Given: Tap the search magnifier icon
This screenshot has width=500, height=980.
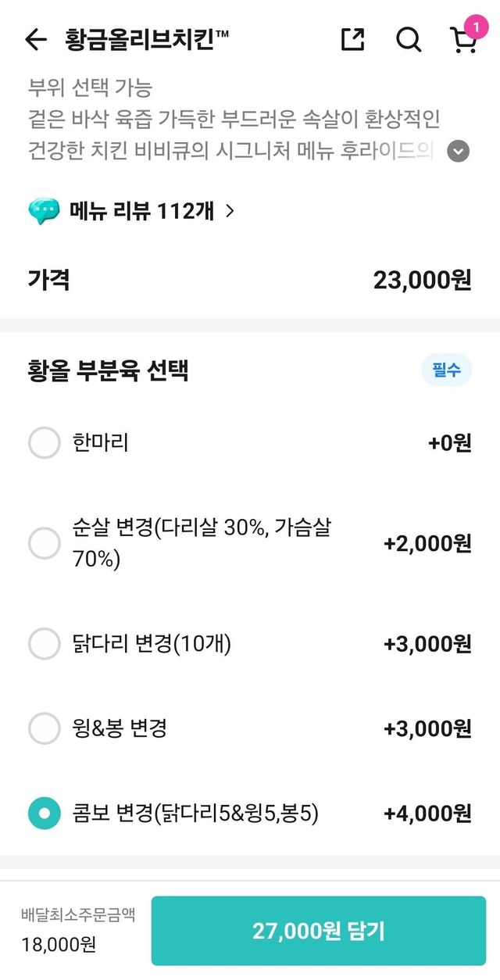Looking at the screenshot, I should pyautogui.click(x=408, y=39).
